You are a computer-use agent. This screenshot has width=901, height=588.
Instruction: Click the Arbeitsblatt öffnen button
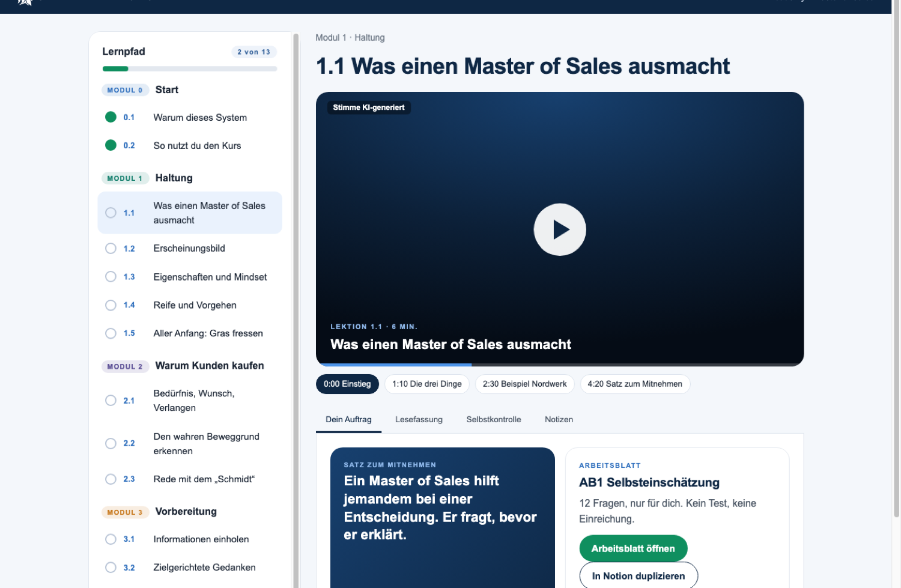coord(633,548)
